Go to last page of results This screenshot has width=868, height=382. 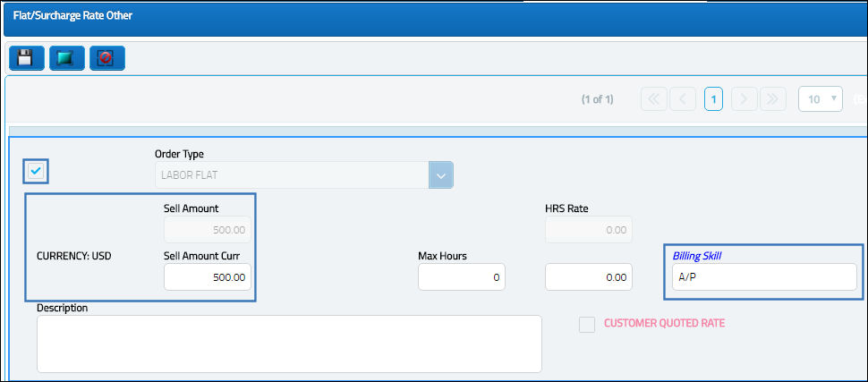pos(773,99)
